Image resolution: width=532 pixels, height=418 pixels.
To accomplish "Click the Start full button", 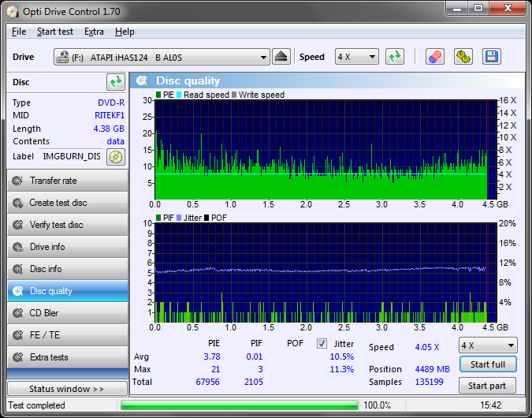I will tap(488, 364).
